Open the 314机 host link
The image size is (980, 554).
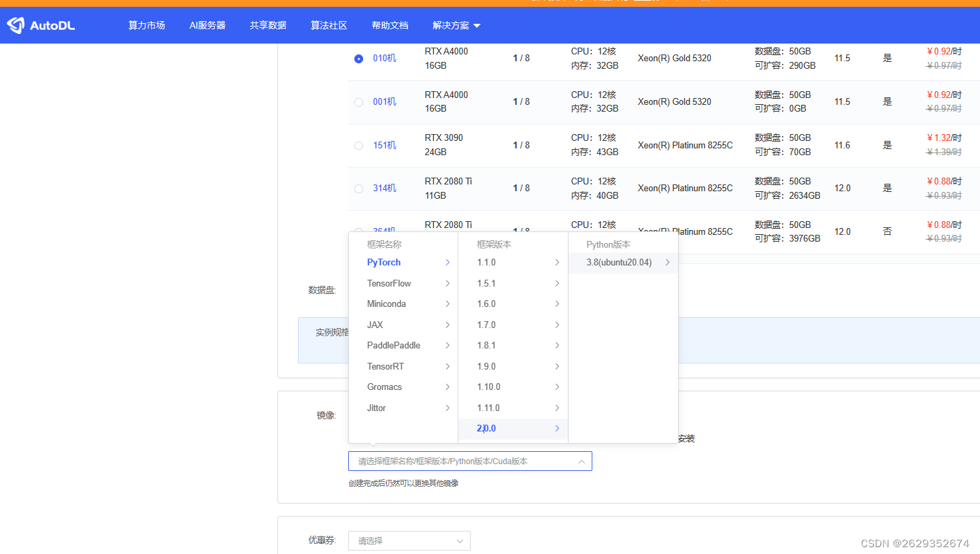coord(384,189)
